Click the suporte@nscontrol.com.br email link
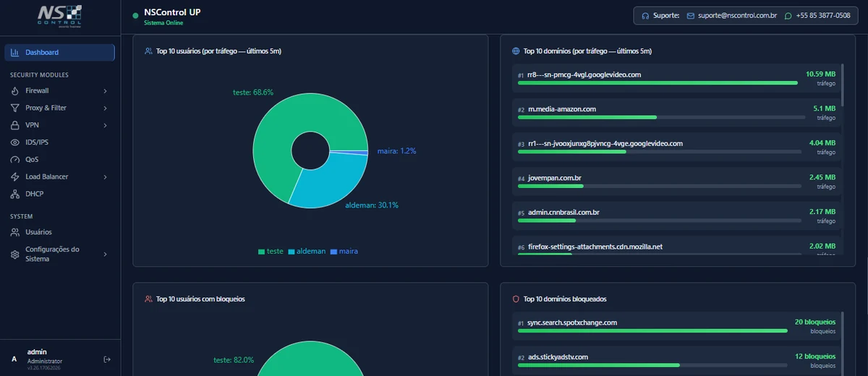The width and height of the screenshot is (868, 376). point(738,15)
